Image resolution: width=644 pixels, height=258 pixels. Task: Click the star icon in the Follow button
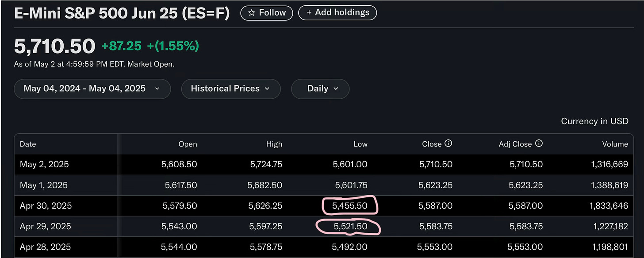point(251,13)
